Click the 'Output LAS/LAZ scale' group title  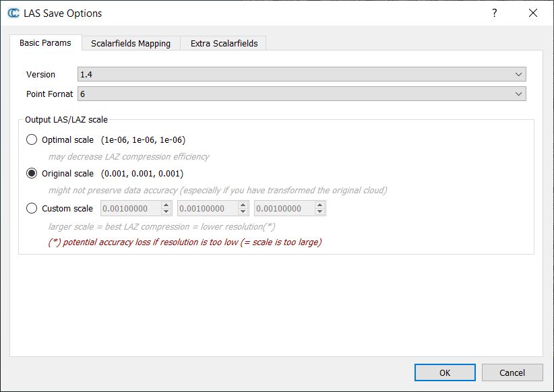point(66,120)
